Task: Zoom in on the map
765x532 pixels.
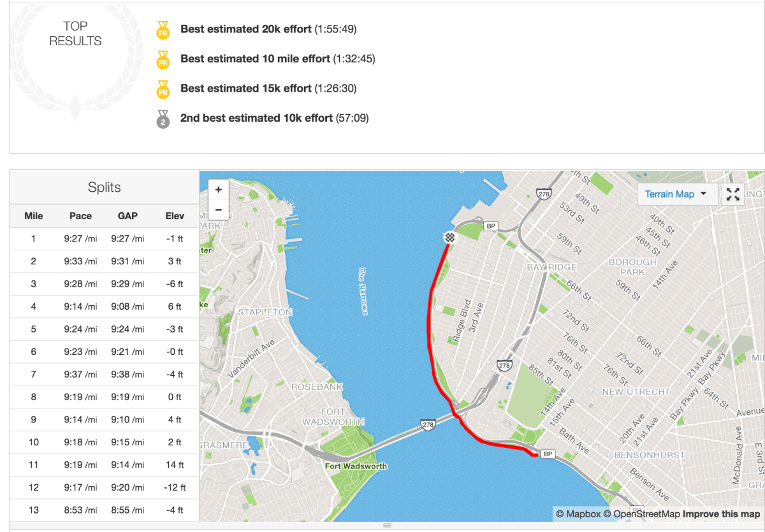Action: tap(218, 189)
